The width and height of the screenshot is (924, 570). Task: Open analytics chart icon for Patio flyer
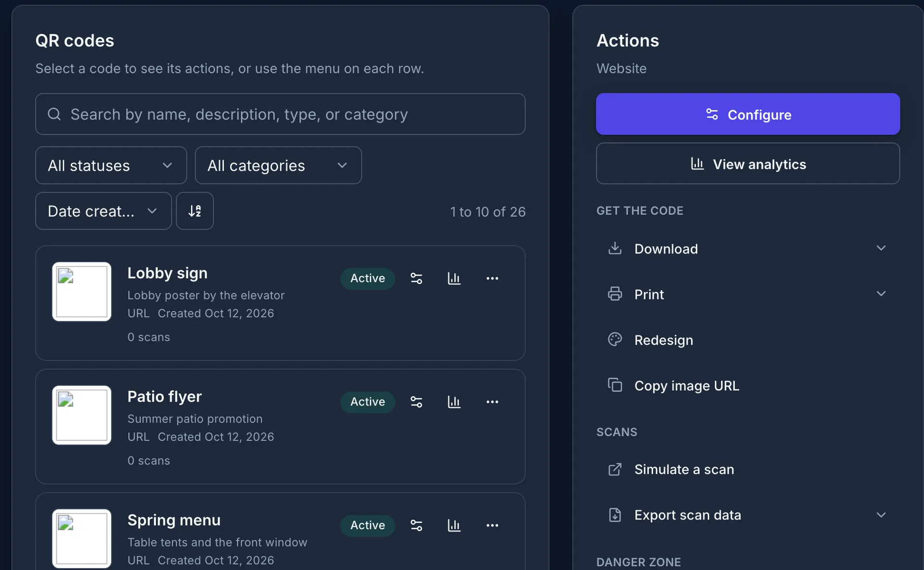(x=454, y=402)
